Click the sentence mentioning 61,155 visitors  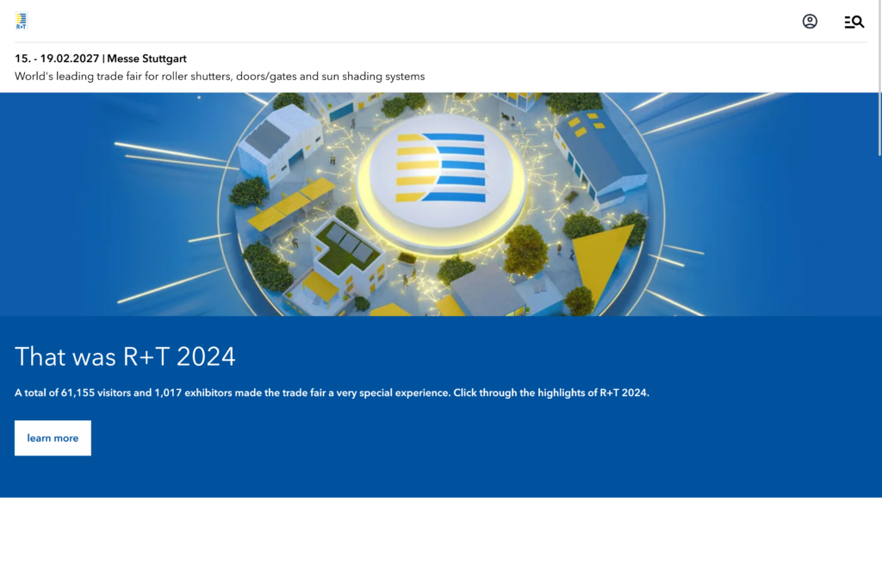click(x=332, y=393)
